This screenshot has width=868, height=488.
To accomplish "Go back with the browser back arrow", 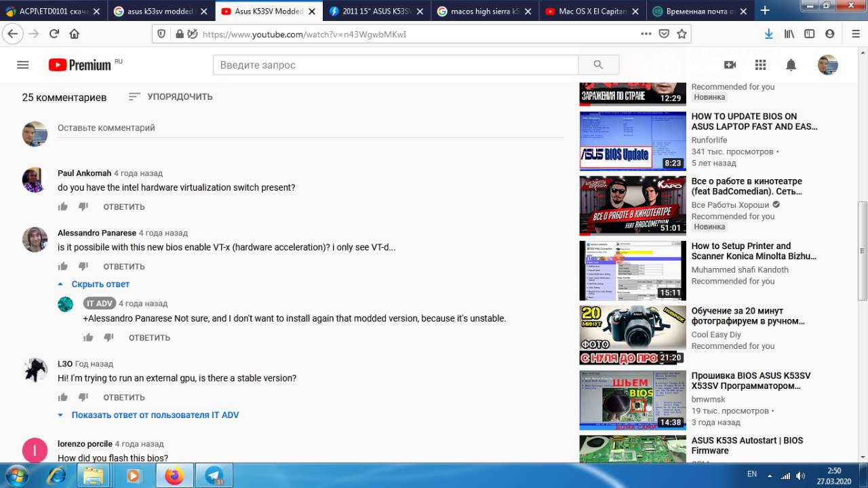I will (13, 34).
